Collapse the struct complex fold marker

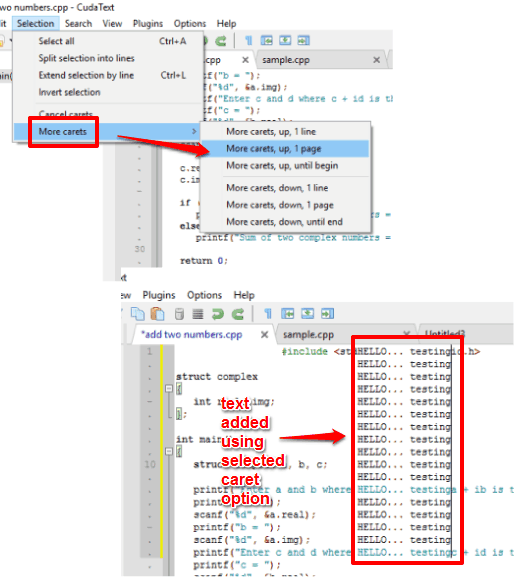pyautogui.click(x=169, y=388)
